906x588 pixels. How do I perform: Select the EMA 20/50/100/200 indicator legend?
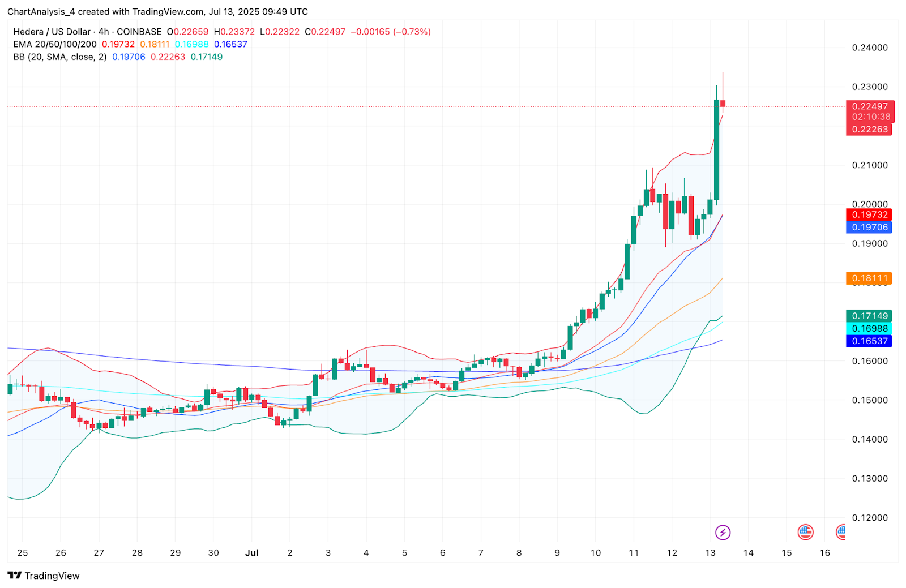coord(55,44)
